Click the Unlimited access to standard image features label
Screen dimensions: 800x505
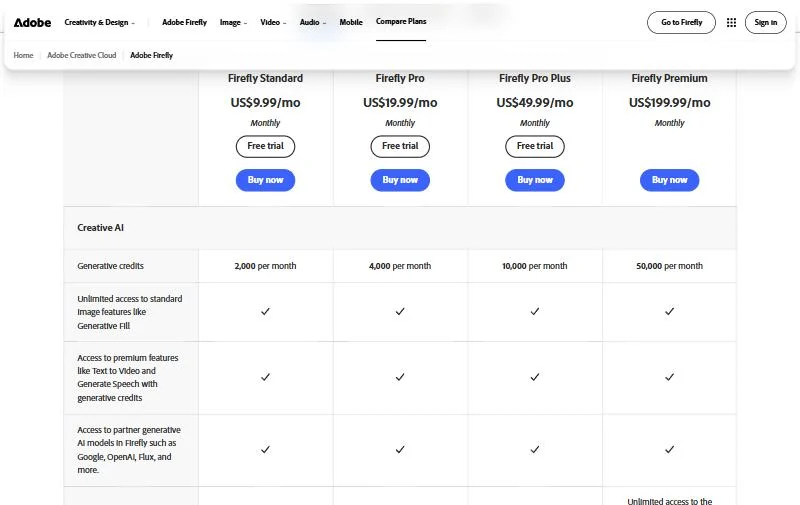(130, 312)
